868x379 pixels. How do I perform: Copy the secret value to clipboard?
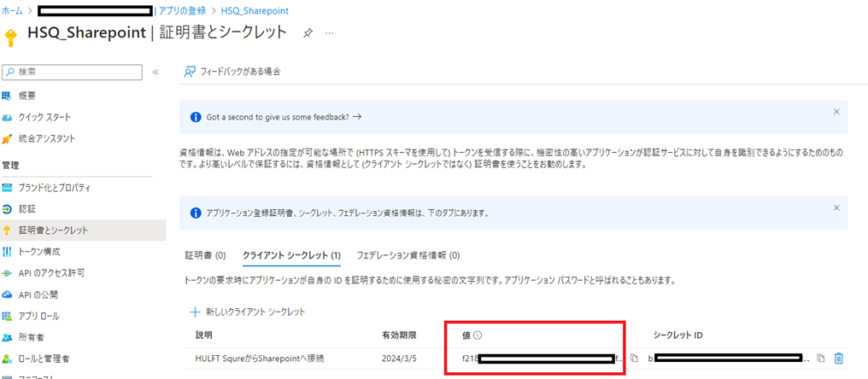tap(635, 359)
